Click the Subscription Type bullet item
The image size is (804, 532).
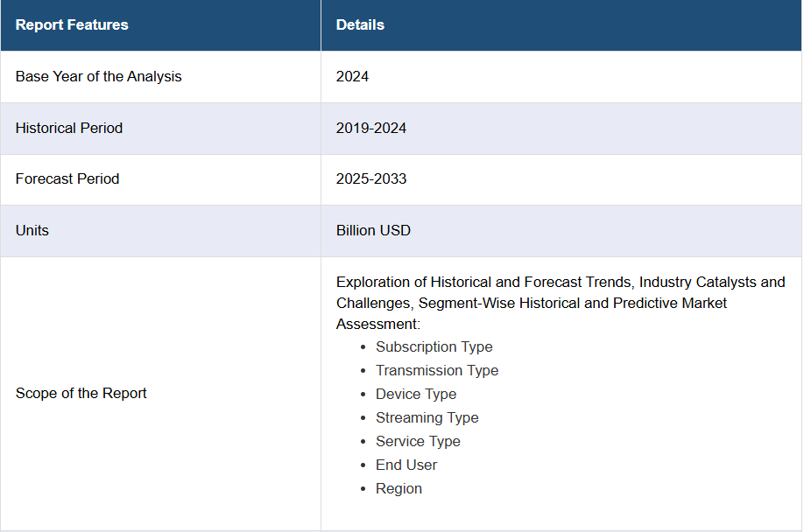434,346
